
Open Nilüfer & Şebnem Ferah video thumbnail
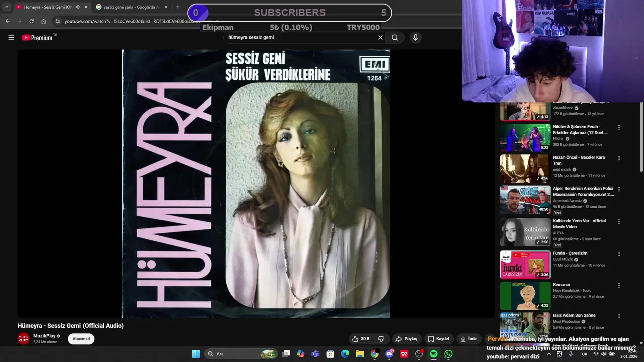[525, 137]
